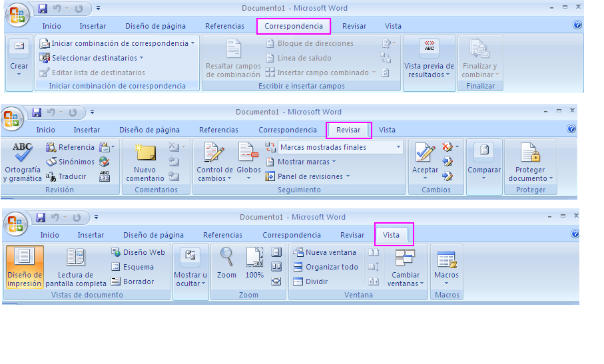The height and width of the screenshot is (364, 604).
Task: Click Editar lista de destinatarios
Action: tap(93, 73)
